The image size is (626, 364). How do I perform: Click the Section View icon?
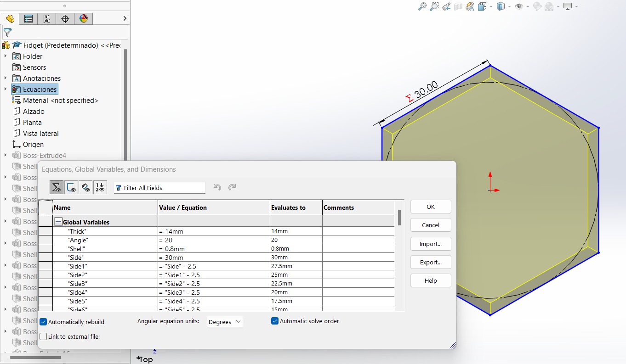click(458, 6)
